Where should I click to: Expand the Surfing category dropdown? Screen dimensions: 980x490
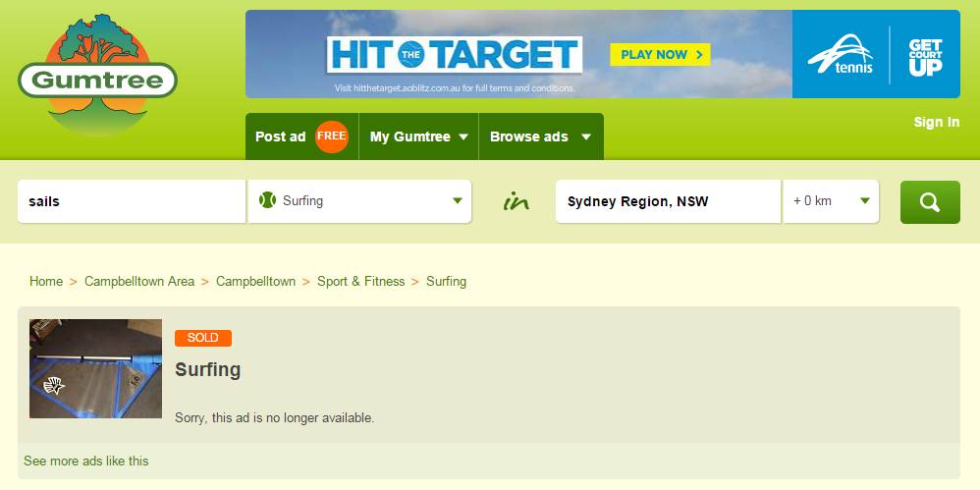[x=360, y=201]
